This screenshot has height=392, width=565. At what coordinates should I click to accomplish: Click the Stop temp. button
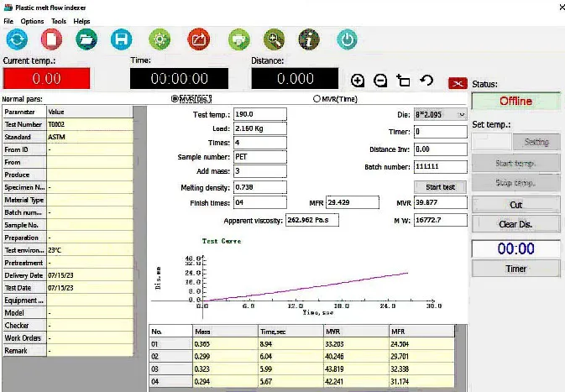click(x=516, y=183)
